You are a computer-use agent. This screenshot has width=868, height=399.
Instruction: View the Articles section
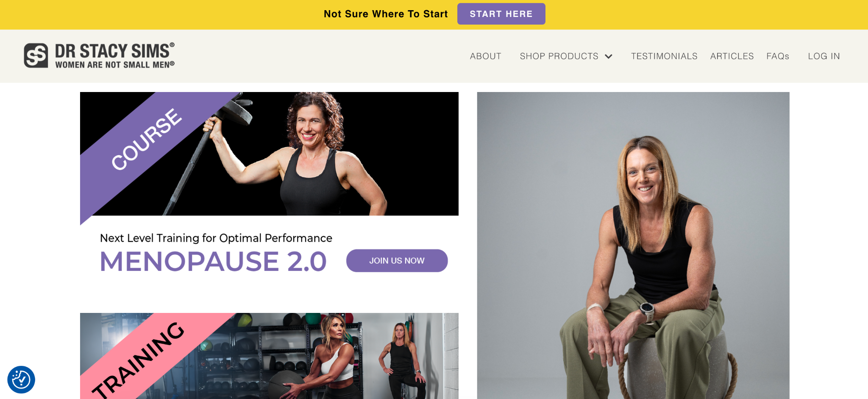click(x=732, y=56)
